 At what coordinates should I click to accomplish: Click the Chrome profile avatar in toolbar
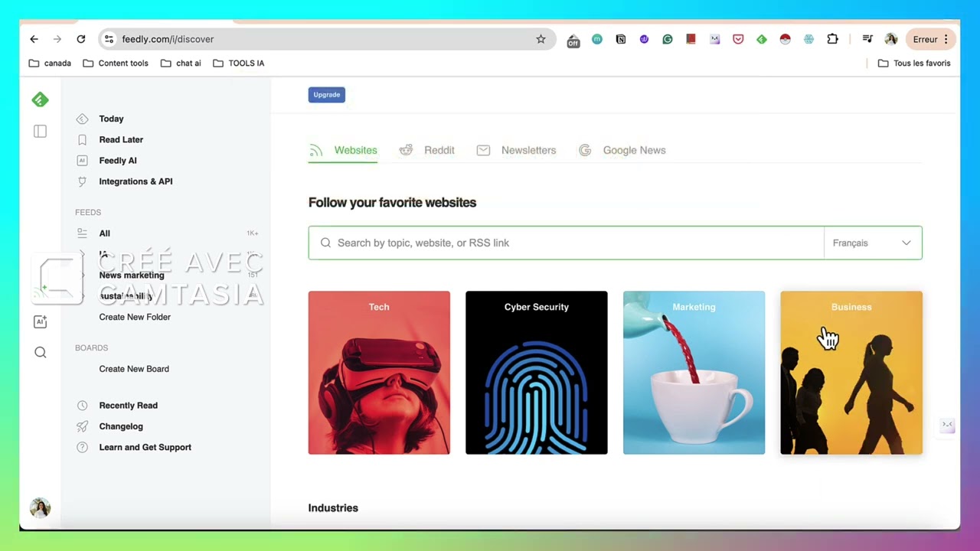(890, 39)
